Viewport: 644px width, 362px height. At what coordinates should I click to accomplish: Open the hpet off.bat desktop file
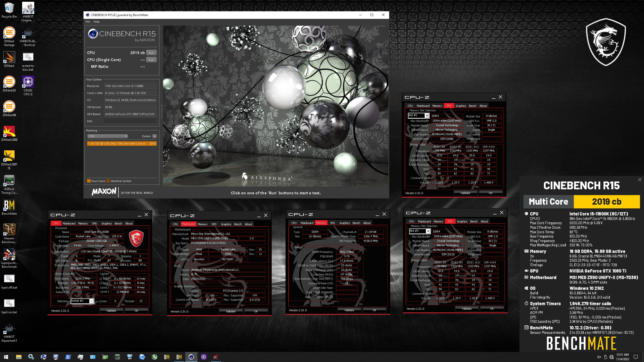point(9,281)
